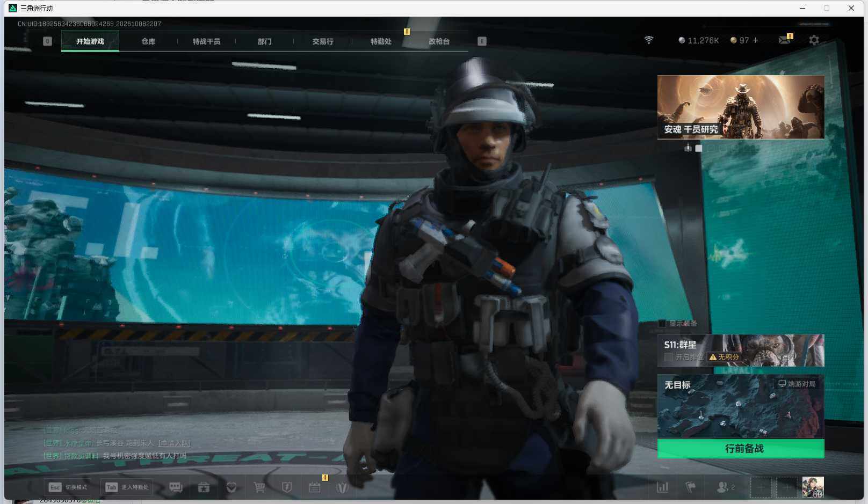Click the shield badge icon in bottom bar

pyautogui.click(x=287, y=487)
